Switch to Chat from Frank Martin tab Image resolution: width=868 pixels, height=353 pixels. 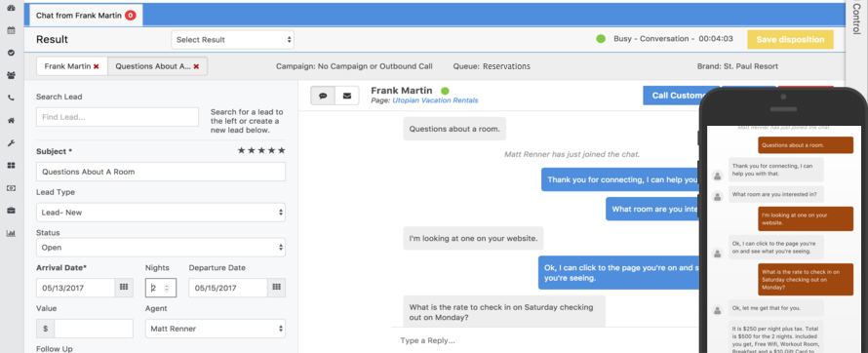point(85,16)
